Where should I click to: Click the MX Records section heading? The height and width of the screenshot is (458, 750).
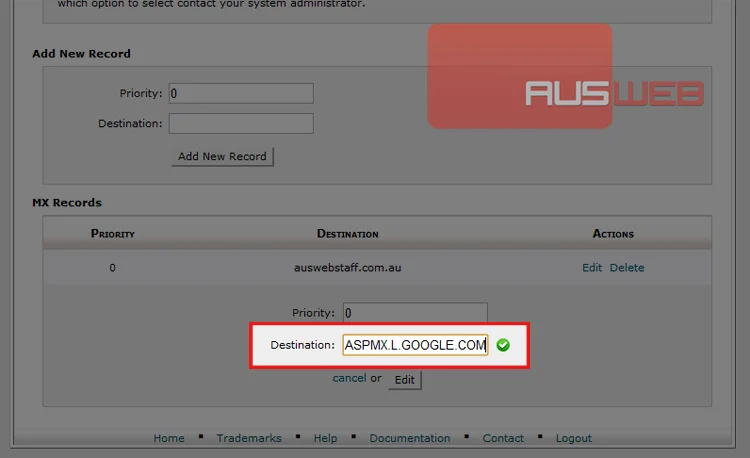pyautogui.click(x=67, y=203)
